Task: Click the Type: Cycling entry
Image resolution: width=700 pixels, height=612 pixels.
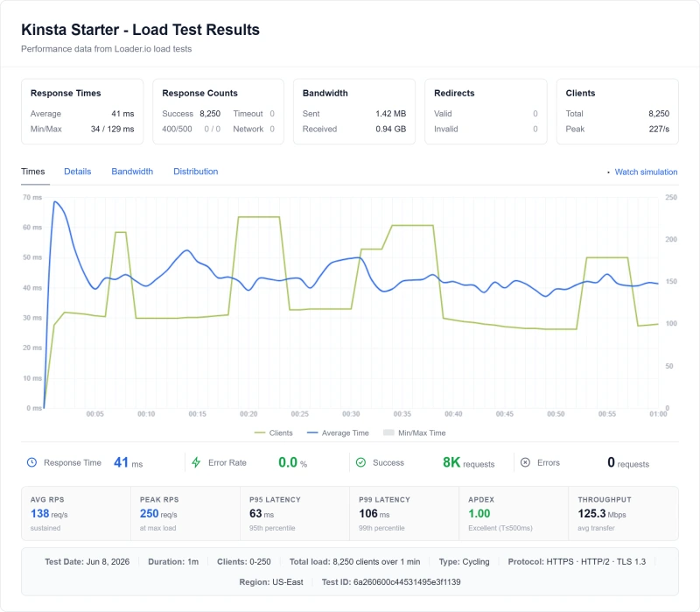Action: pyautogui.click(x=464, y=561)
